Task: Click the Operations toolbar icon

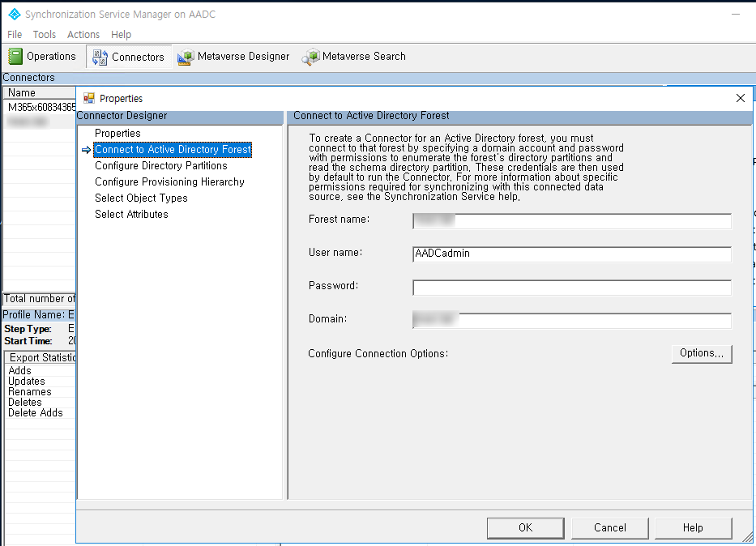Action: click(15, 57)
